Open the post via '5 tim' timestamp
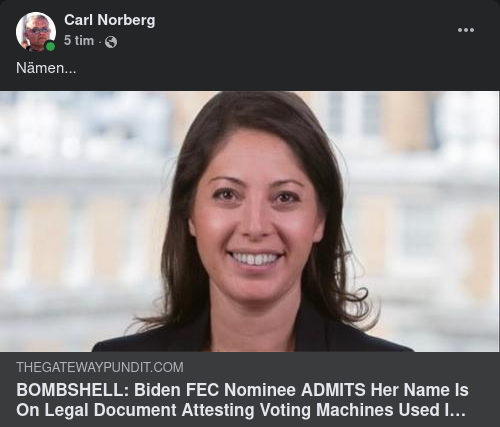Image resolution: width=500 pixels, height=427 pixels. [79, 41]
